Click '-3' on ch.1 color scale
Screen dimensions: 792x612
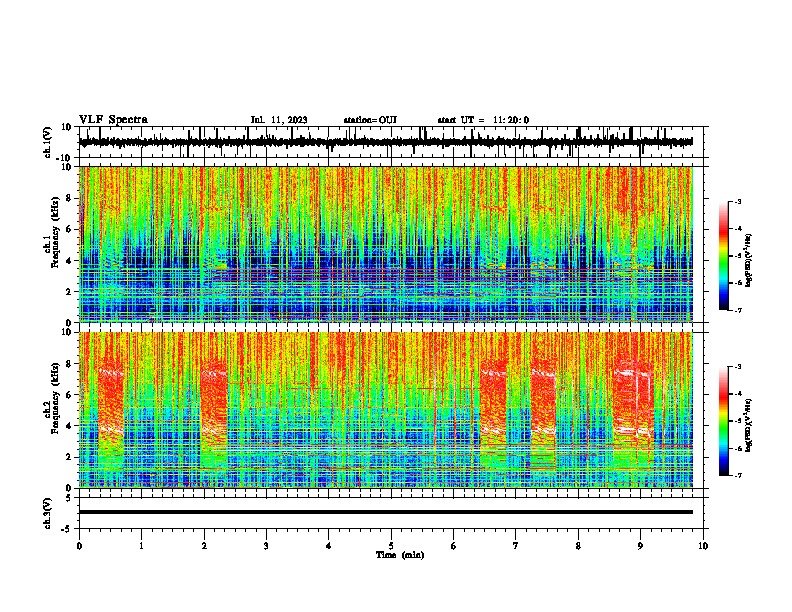[737, 201]
